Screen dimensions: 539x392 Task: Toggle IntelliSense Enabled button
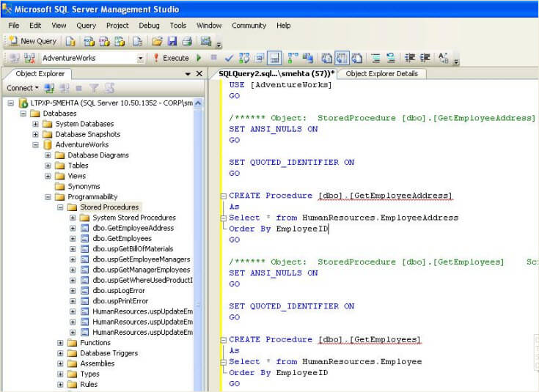tap(274, 58)
